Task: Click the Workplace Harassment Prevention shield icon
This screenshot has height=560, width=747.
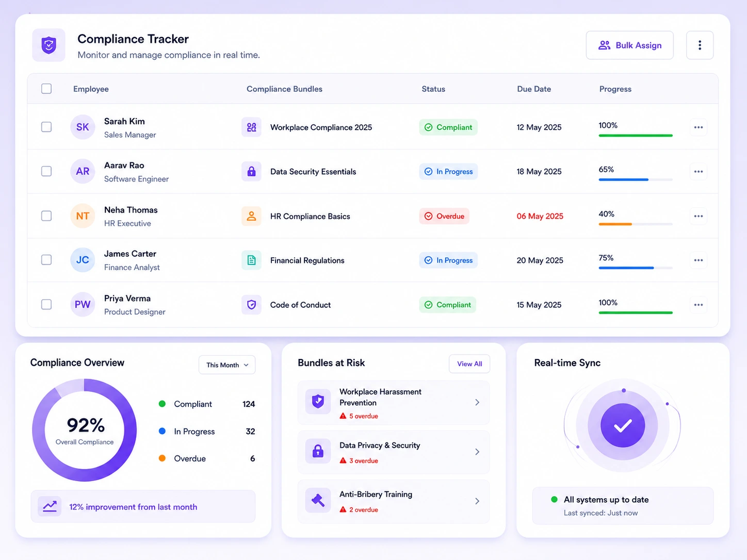Action: 318,401
